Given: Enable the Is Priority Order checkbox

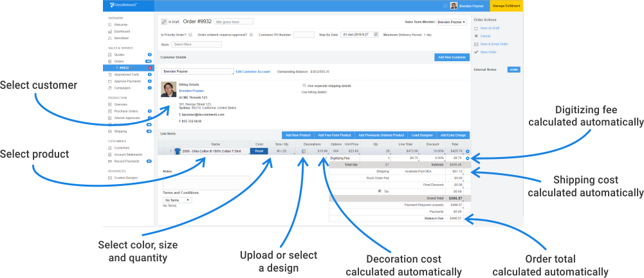Looking at the screenshot, I should 190,35.
